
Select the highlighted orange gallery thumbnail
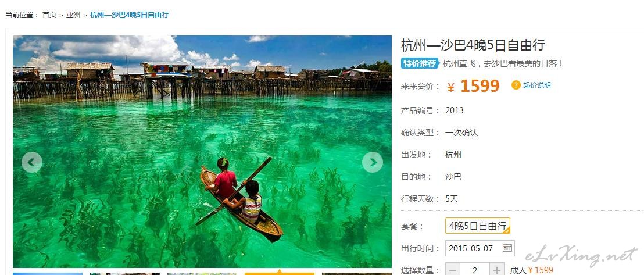pos(280,273)
